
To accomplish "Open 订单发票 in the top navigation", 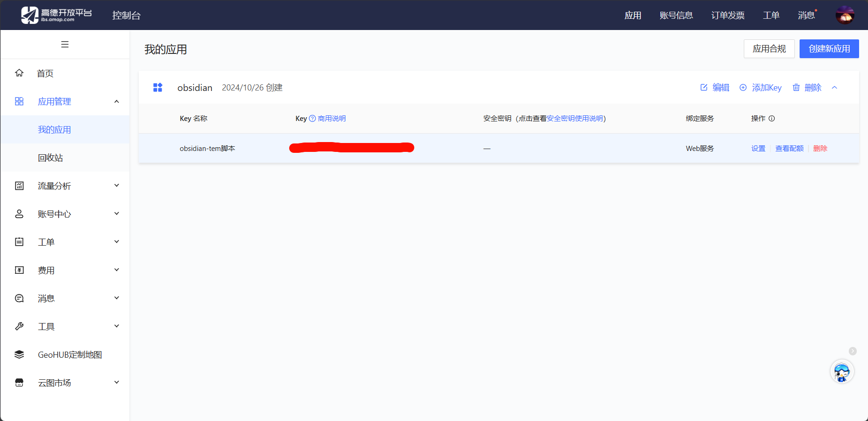I will point(728,15).
